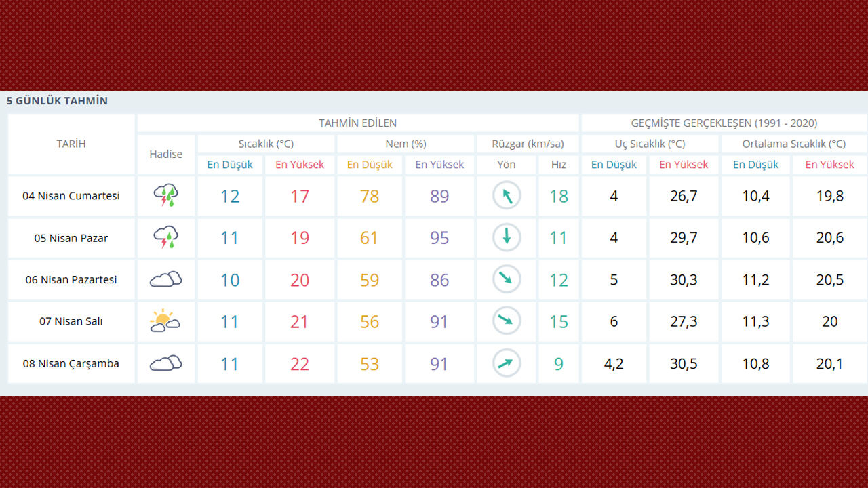Screen dimensions: 868x488
Task: Click the wind direction arrow for 07 Nisan Salı
Action: (507, 321)
